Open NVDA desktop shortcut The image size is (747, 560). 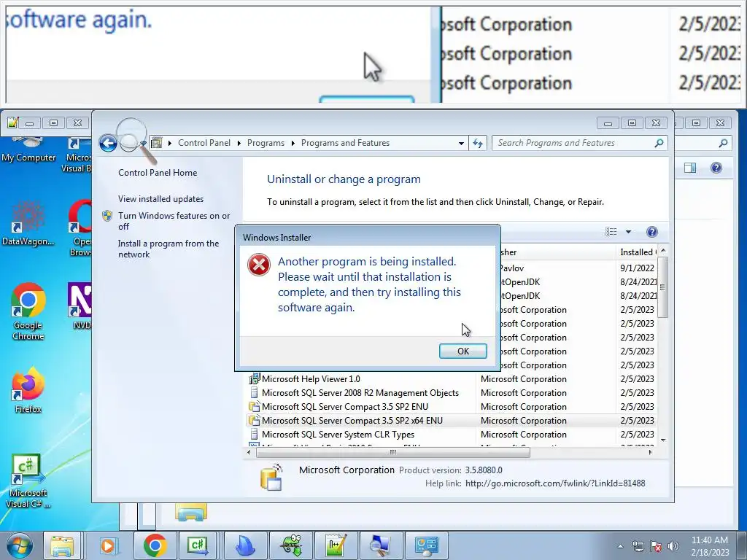pos(80,306)
